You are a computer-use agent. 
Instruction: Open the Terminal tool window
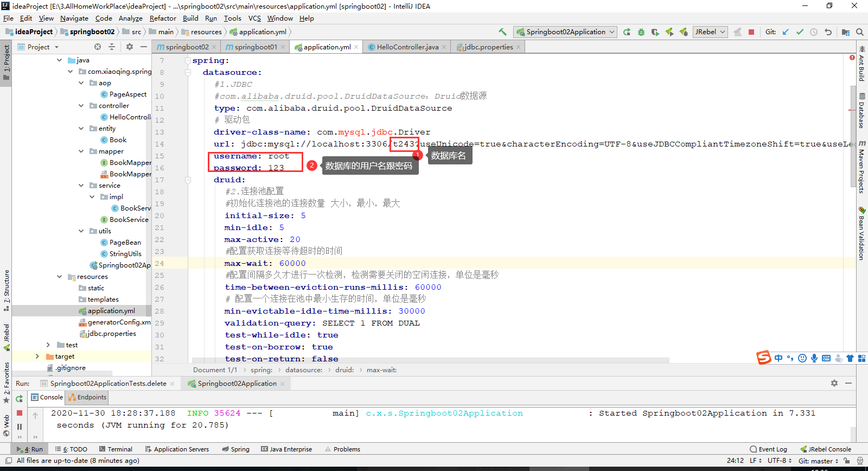click(x=116, y=449)
